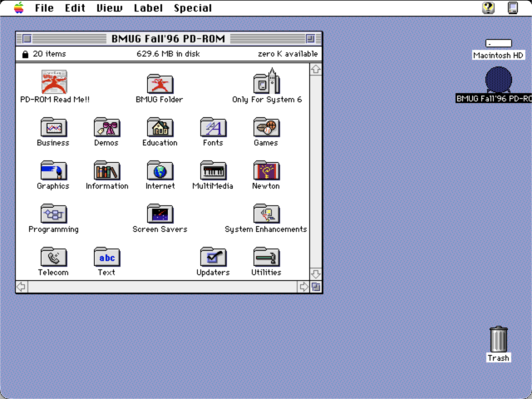Click the scroll up arrow in the window

pyautogui.click(x=316, y=70)
